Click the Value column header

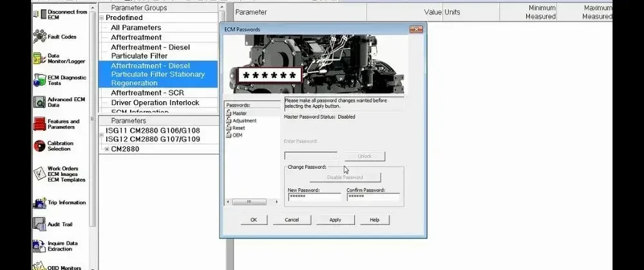click(x=404, y=12)
